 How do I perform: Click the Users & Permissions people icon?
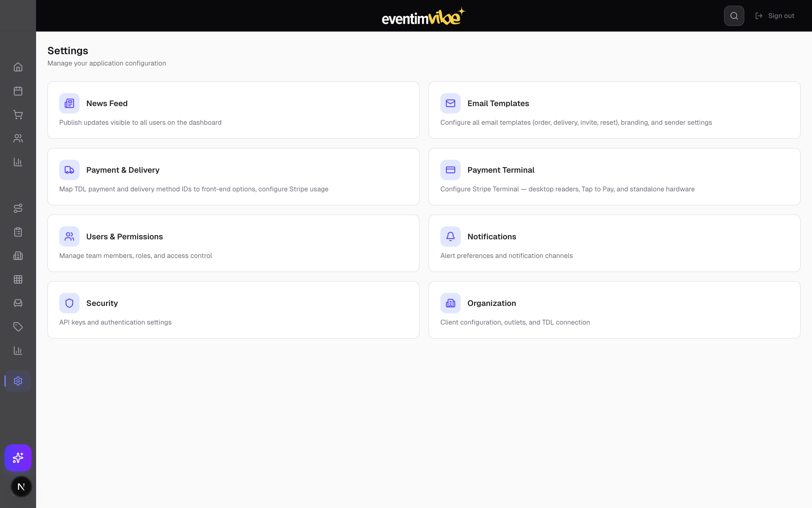click(x=69, y=237)
